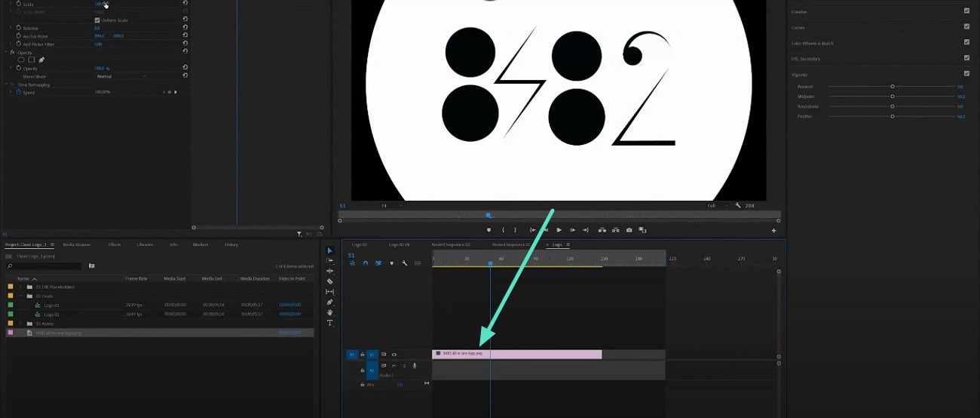Image resolution: width=980 pixels, height=418 pixels.
Task: Mute the A1 audio track
Action: [x=394, y=366]
